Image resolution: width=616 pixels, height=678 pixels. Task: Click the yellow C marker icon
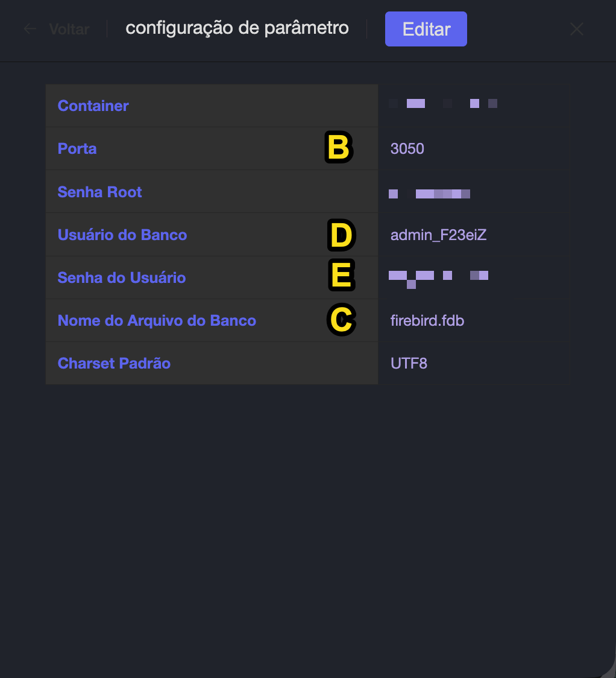click(341, 320)
